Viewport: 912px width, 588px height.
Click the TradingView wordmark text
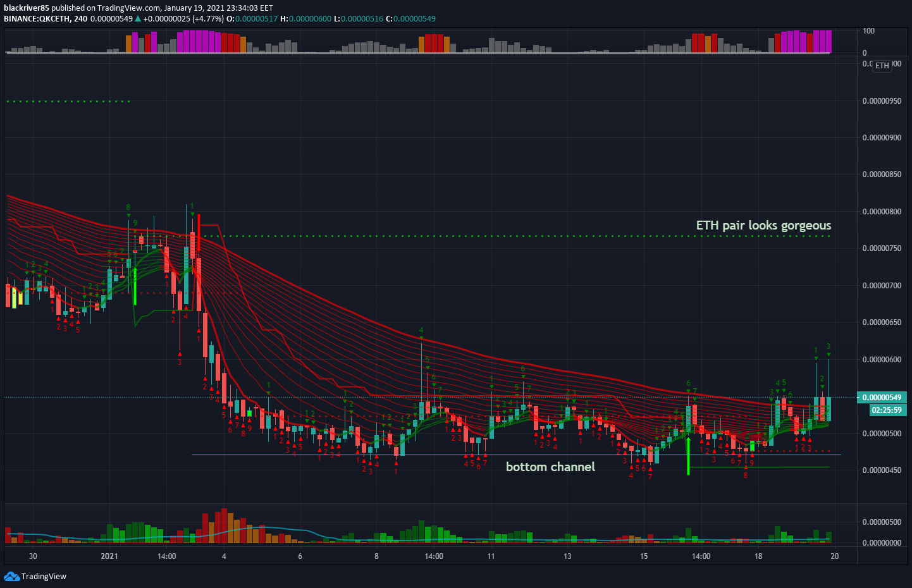[x=44, y=576]
